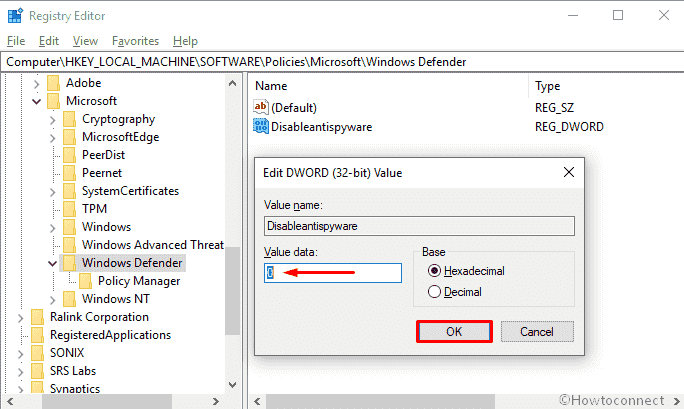
Task: Click the Windows Advanced Threat folder icon
Action: tap(69, 245)
